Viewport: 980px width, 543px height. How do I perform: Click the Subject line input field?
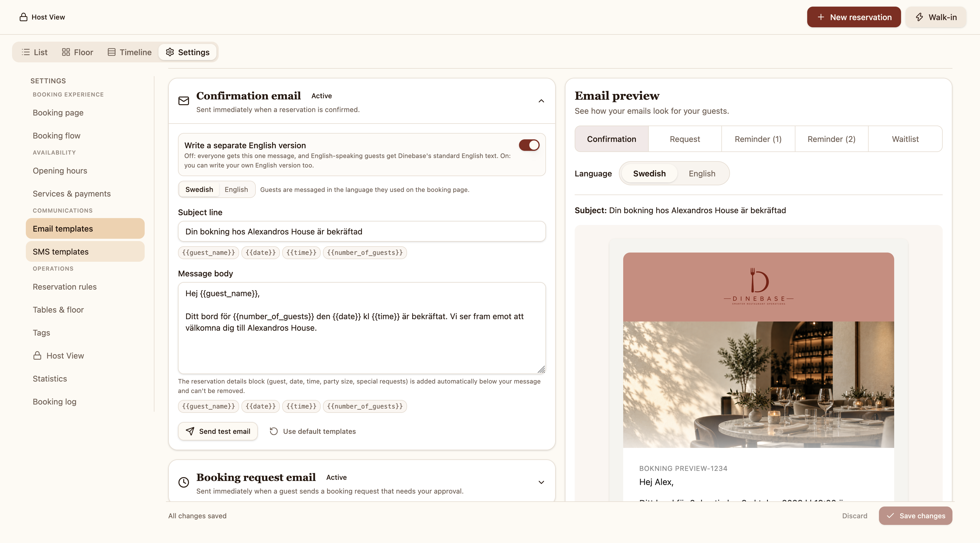362,232
